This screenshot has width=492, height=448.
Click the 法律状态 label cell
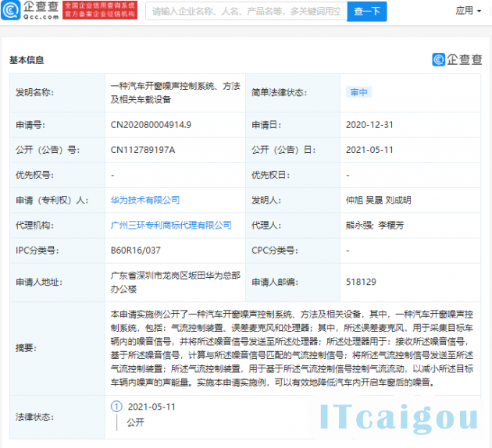coord(58,418)
